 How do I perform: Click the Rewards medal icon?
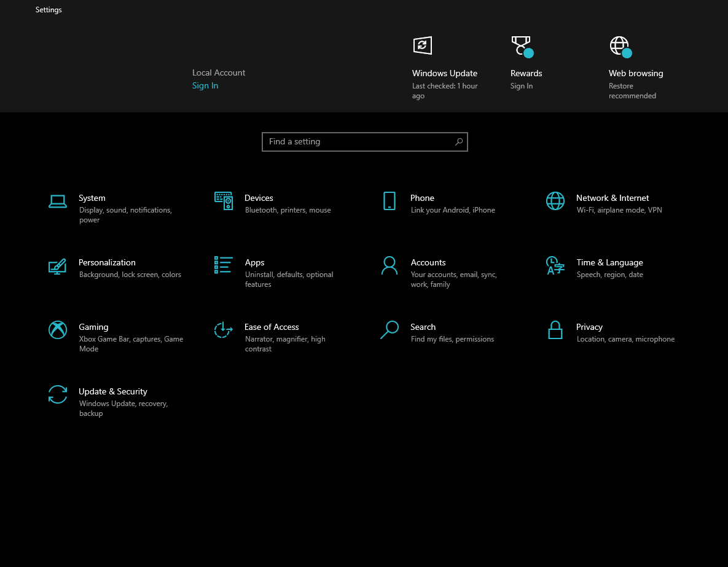[522, 47]
